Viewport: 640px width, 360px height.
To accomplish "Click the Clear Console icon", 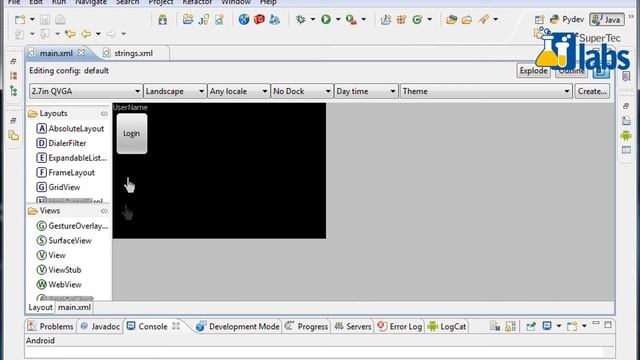I will (x=495, y=326).
